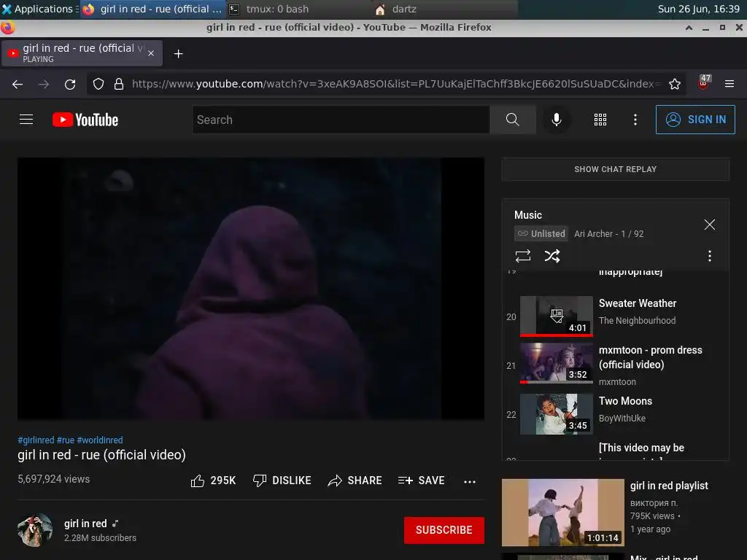This screenshot has height=560, width=747.
Task: Open a new browser tab
Action: (178, 54)
